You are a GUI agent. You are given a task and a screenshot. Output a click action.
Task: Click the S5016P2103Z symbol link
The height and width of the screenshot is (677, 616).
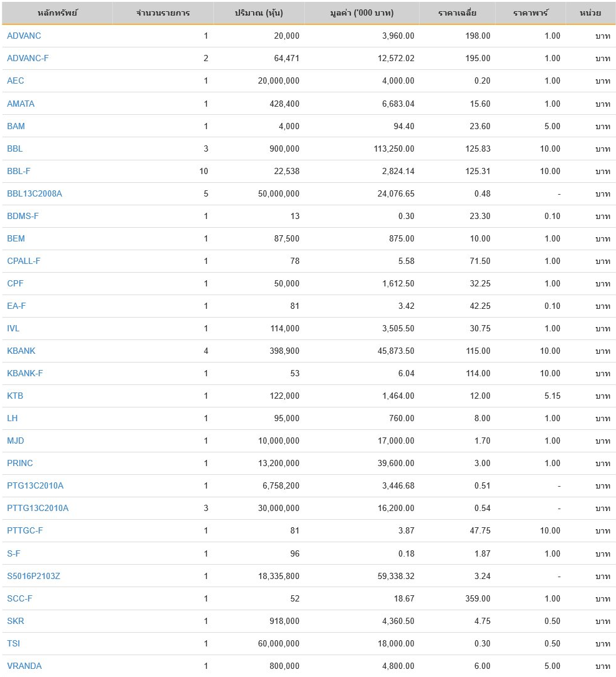(x=34, y=576)
